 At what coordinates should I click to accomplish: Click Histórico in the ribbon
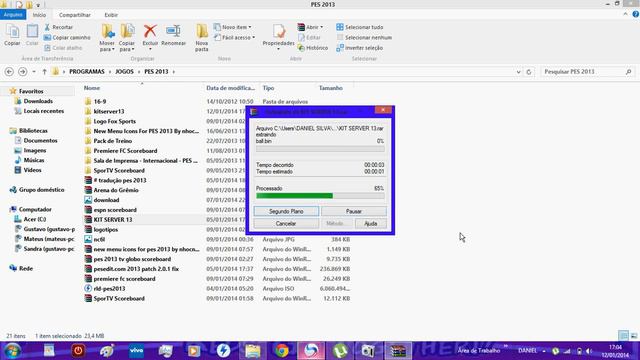pos(313,48)
